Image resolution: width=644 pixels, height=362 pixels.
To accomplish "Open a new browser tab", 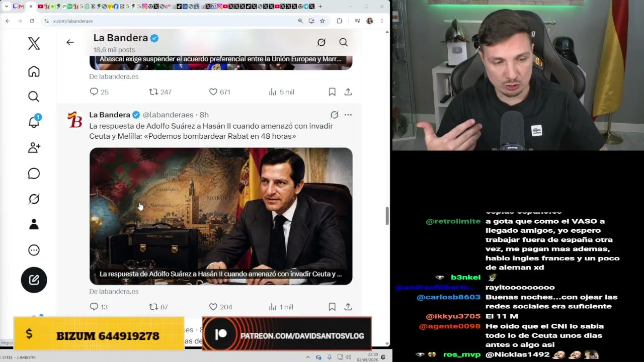I will click(320, 7).
